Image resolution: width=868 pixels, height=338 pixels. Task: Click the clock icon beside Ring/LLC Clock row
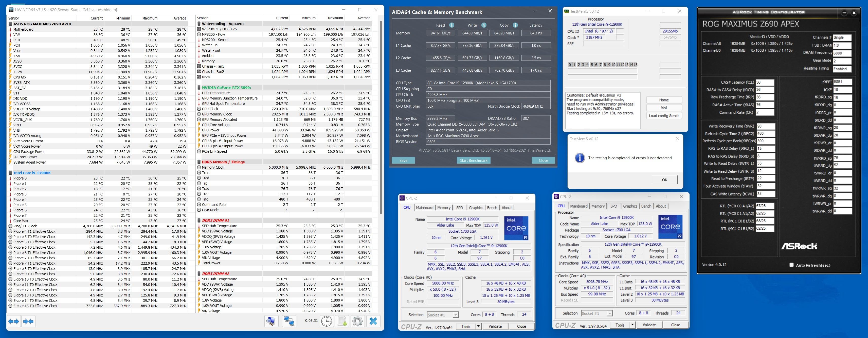tap(10, 226)
